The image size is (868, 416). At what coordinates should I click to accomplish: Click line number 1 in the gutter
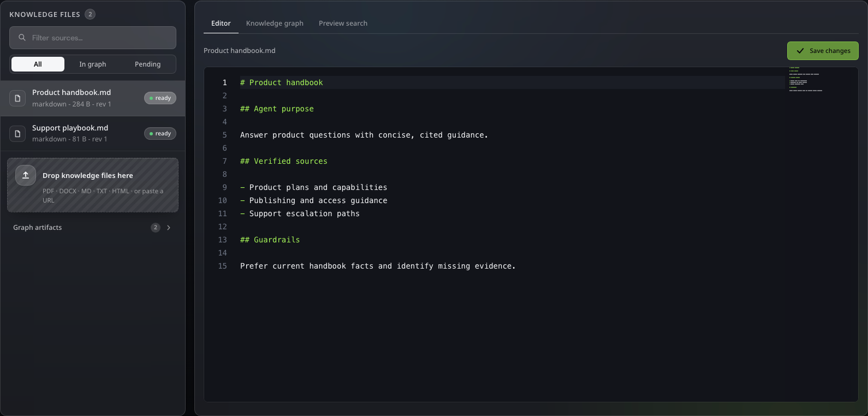tap(224, 82)
